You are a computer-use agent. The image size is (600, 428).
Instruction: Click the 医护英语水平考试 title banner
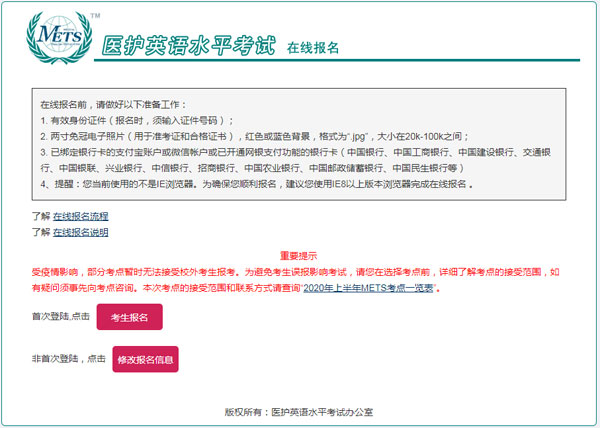[188, 45]
